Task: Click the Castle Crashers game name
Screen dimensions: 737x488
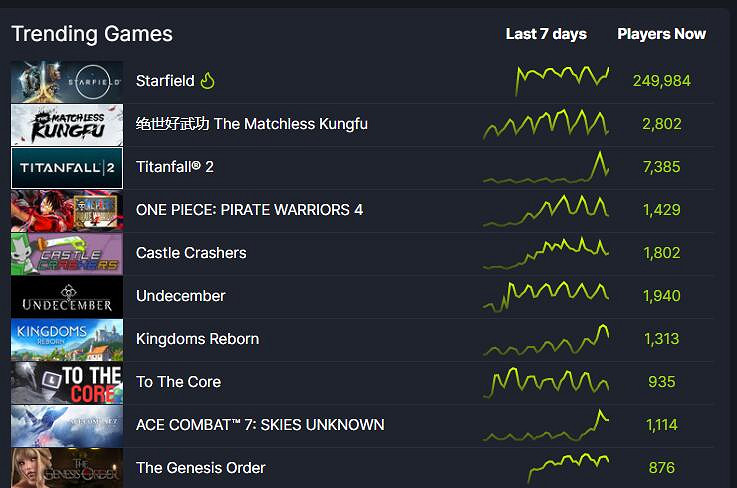Action: click(x=191, y=253)
